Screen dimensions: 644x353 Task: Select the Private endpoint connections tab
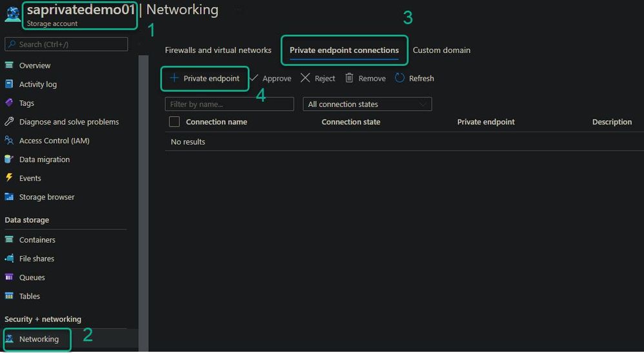pos(344,50)
